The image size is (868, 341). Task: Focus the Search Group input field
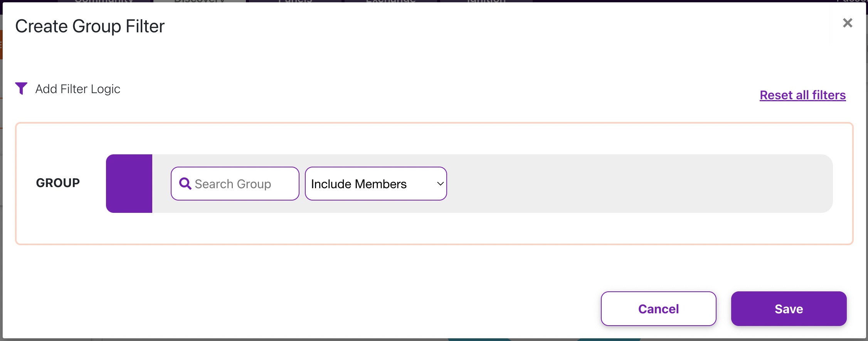tap(235, 184)
